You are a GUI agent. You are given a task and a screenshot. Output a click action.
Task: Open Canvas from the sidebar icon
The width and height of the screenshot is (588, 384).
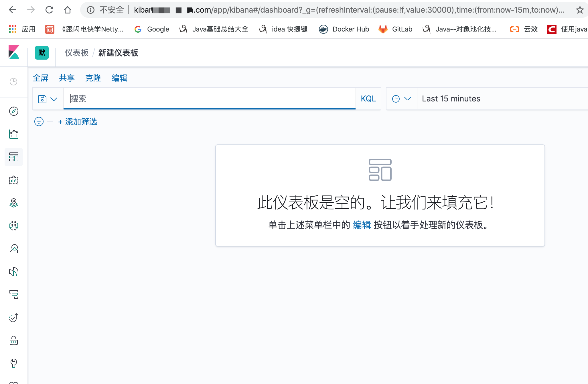pyautogui.click(x=14, y=180)
